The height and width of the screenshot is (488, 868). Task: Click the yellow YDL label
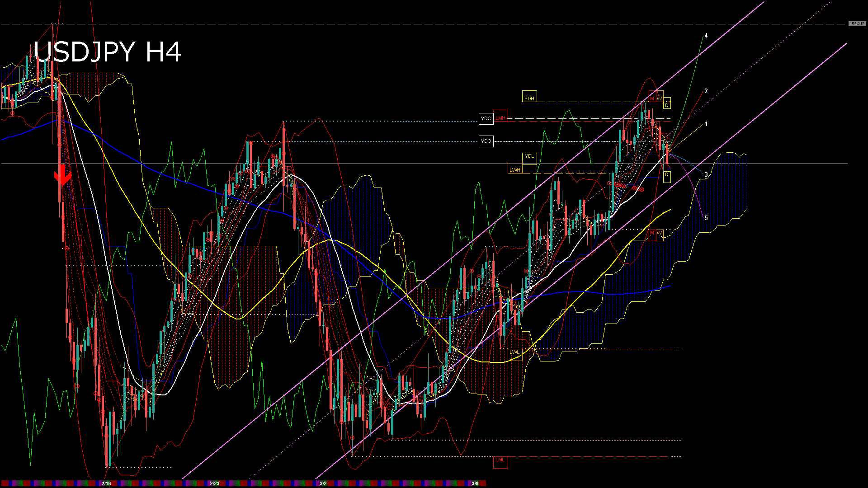(529, 157)
